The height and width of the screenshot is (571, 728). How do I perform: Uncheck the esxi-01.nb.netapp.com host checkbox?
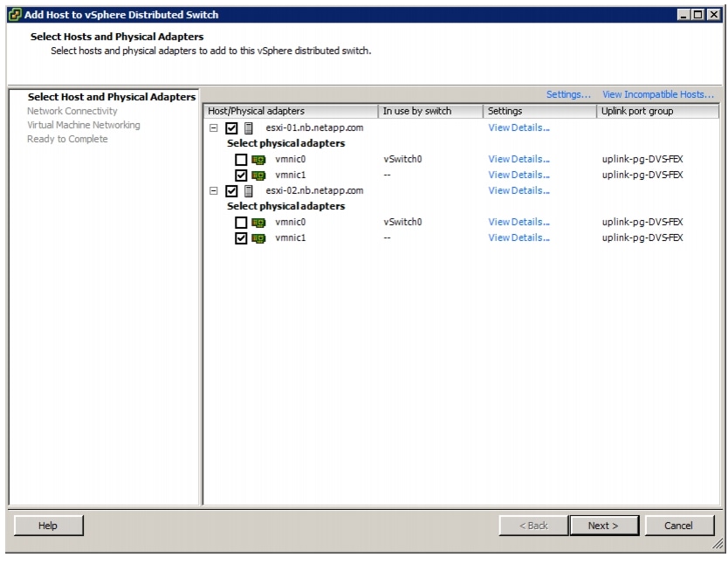click(x=231, y=128)
